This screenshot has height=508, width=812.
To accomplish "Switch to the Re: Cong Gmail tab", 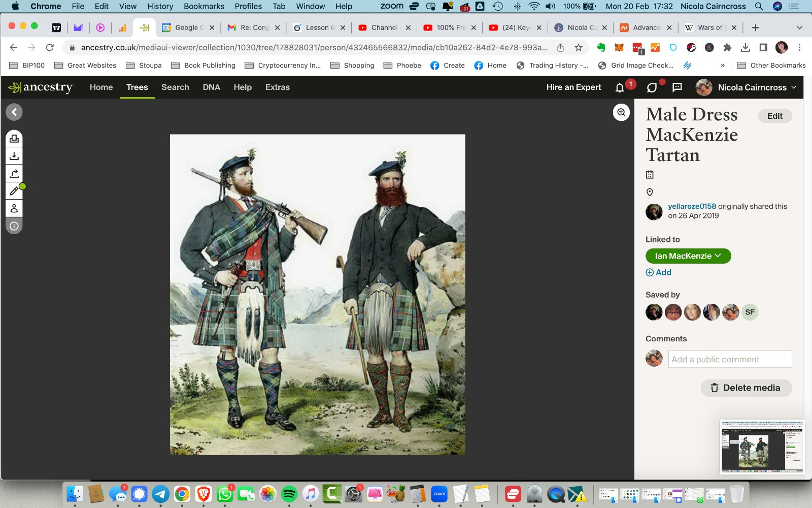I will (x=253, y=27).
